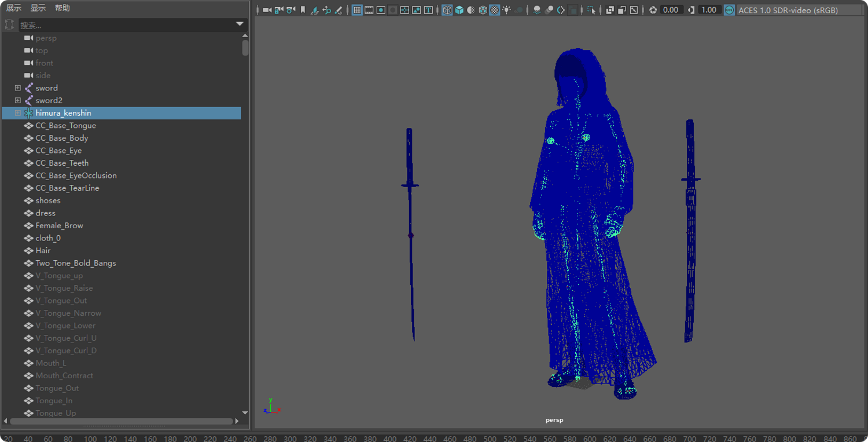Toggle Screen Space Ambient Occlusion icon
The height and width of the screenshot is (442, 868).
click(x=537, y=10)
